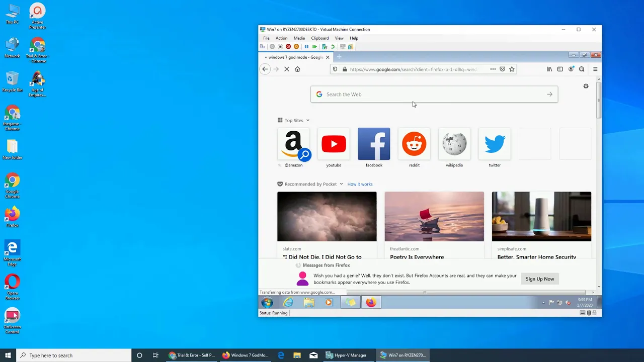Open the slate.com article thumbnail
Screen dimensions: 644x362
(327, 216)
